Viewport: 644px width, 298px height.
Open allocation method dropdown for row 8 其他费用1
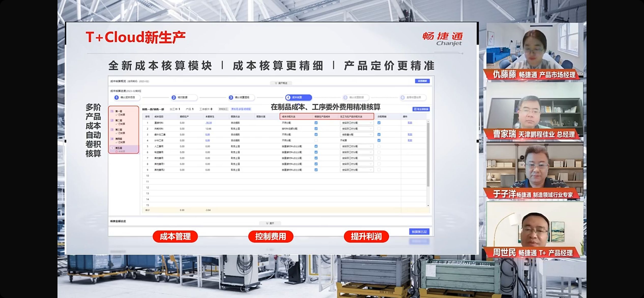(357, 164)
